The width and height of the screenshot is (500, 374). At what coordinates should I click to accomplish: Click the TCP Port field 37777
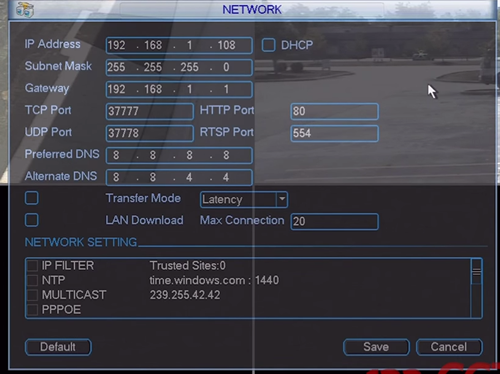tap(150, 111)
